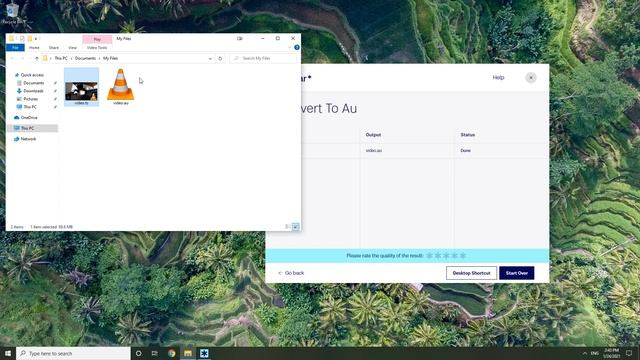640x360 pixels.
Task: Select highlighted This PC in the navigation pane
Action: tap(32, 128)
